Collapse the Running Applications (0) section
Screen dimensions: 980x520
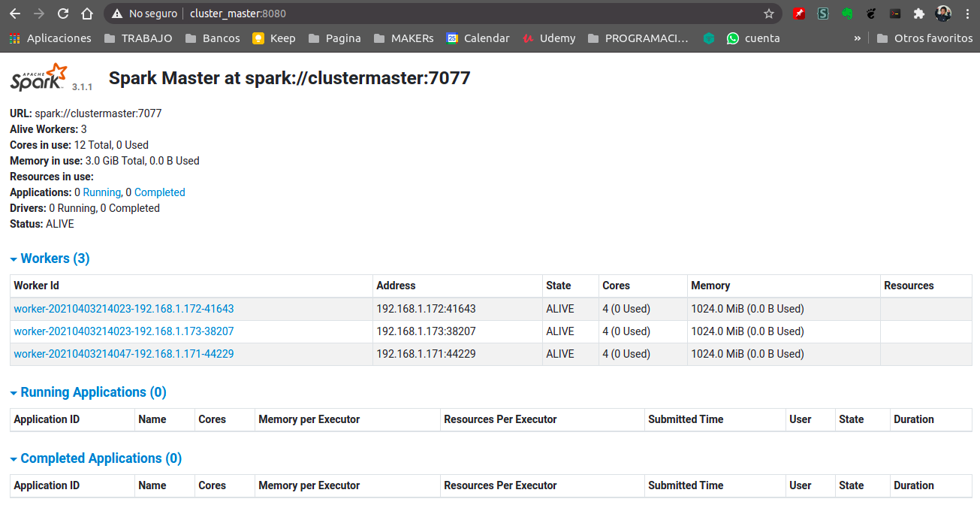(x=88, y=392)
